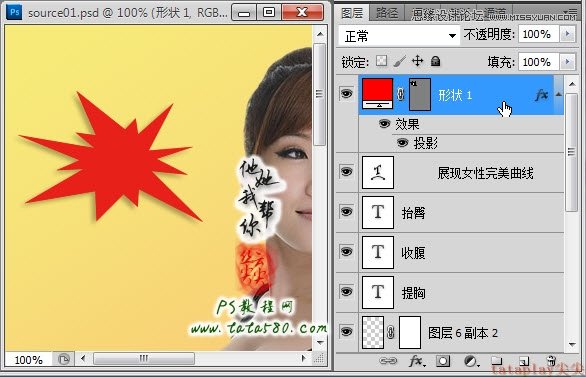Click the 100% zoom field in status bar
Screen dimensions: 586x377
coord(28,359)
